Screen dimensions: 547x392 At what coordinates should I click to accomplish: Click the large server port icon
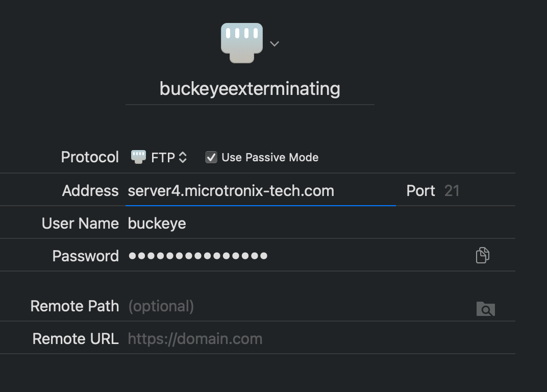[x=242, y=43]
